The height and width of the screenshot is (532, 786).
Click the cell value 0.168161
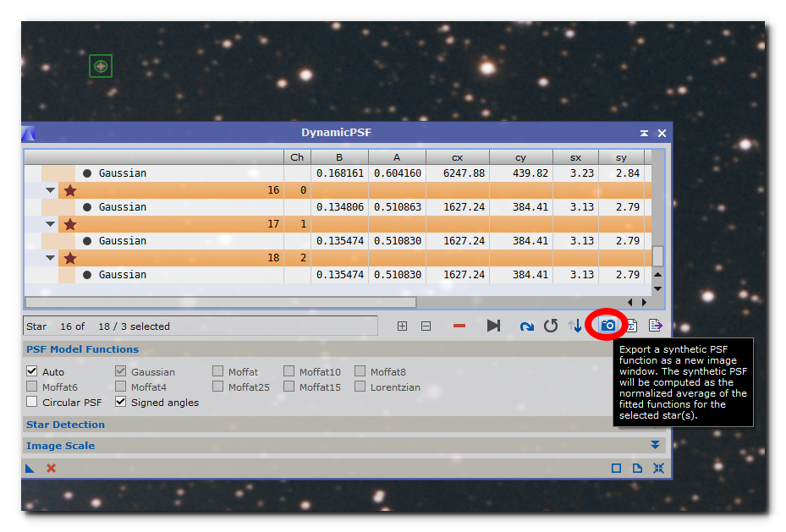pos(340,173)
